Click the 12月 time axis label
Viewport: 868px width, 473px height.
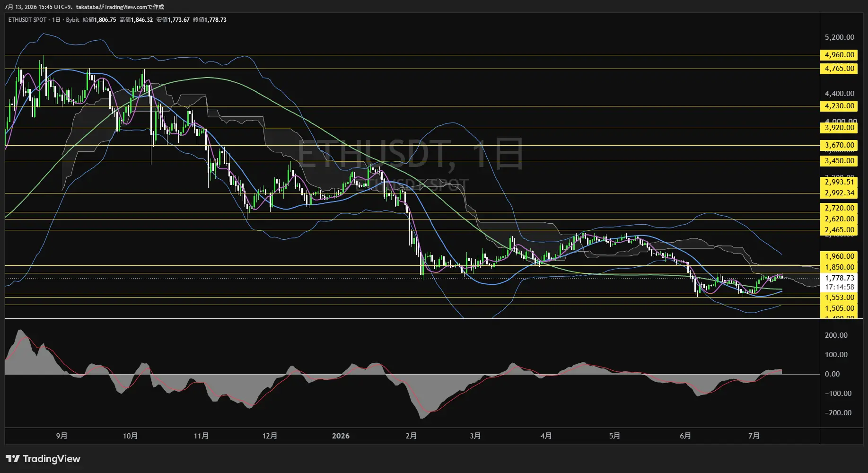[x=270, y=436]
